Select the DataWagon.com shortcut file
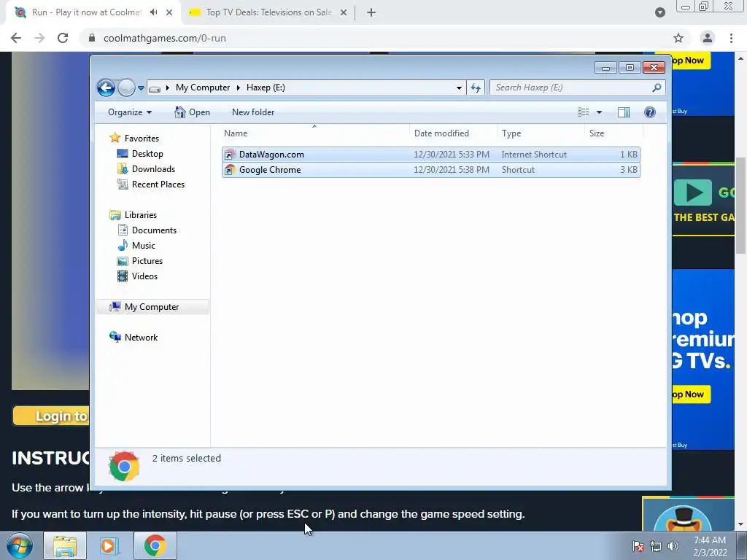This screenshot has width=747, height=560. (x=430, y=155)
